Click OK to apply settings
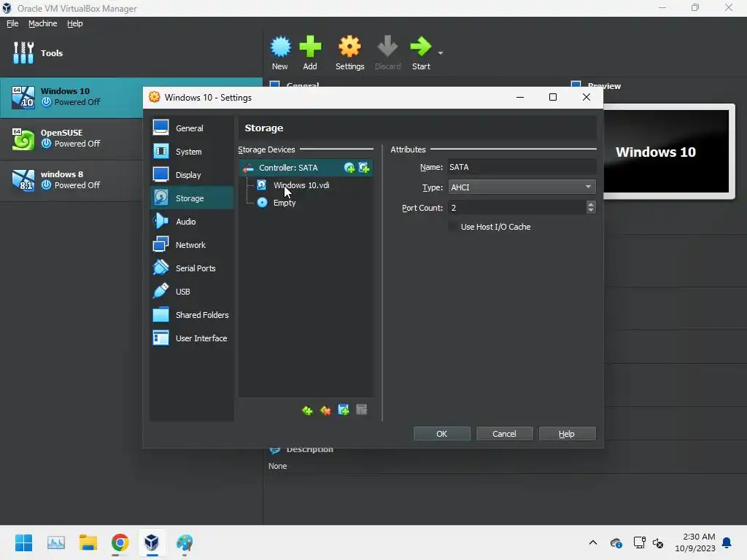 pyautogui.click(x=441, y=434)
